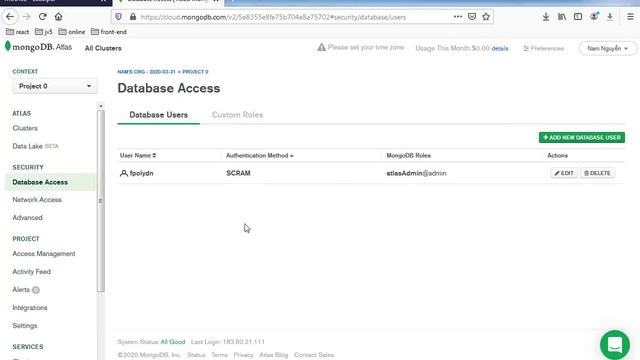
Task: Click the fpolydn user person icon
Action: pyautogui.click(x=124, y=173)
